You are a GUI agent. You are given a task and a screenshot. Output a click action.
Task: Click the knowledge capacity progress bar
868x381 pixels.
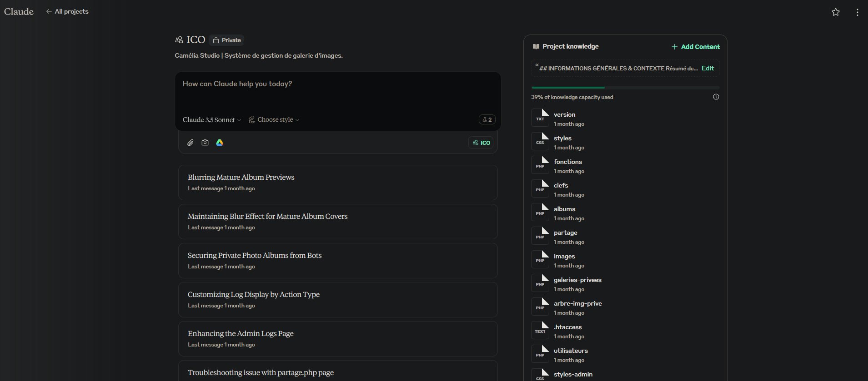coord(625,88)
